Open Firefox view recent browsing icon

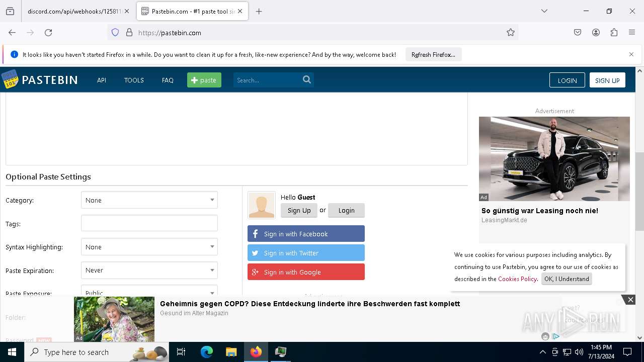coord(10,11)
